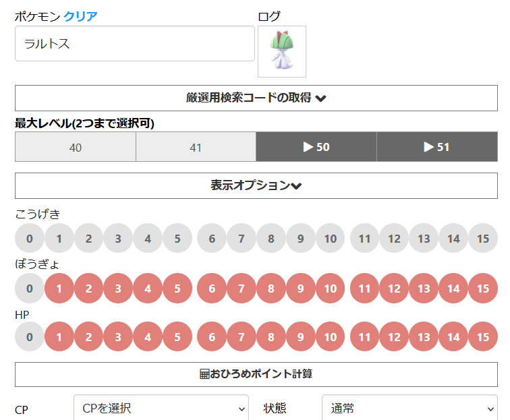Toggle HP value 6
Image resolution: width=510 pixels, height=420 pixels.
[212, 336]
